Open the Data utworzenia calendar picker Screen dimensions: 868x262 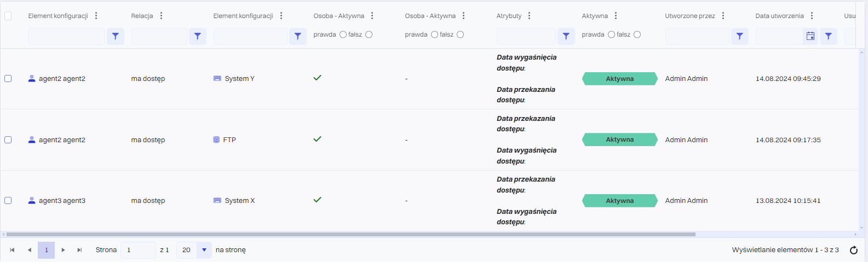pyautogui.click(x=810, y=36)
